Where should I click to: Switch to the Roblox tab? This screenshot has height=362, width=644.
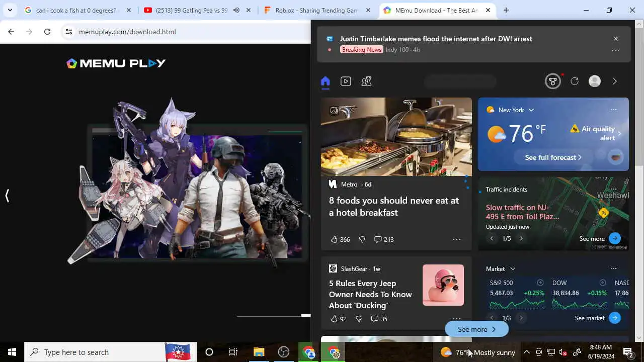pyautogui.click(x=317, y=10)
